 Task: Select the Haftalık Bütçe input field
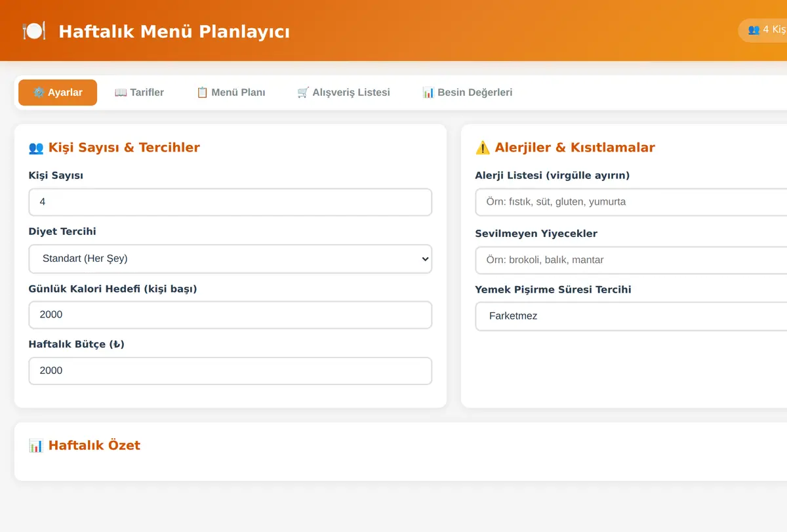click(x=230, y=371)
